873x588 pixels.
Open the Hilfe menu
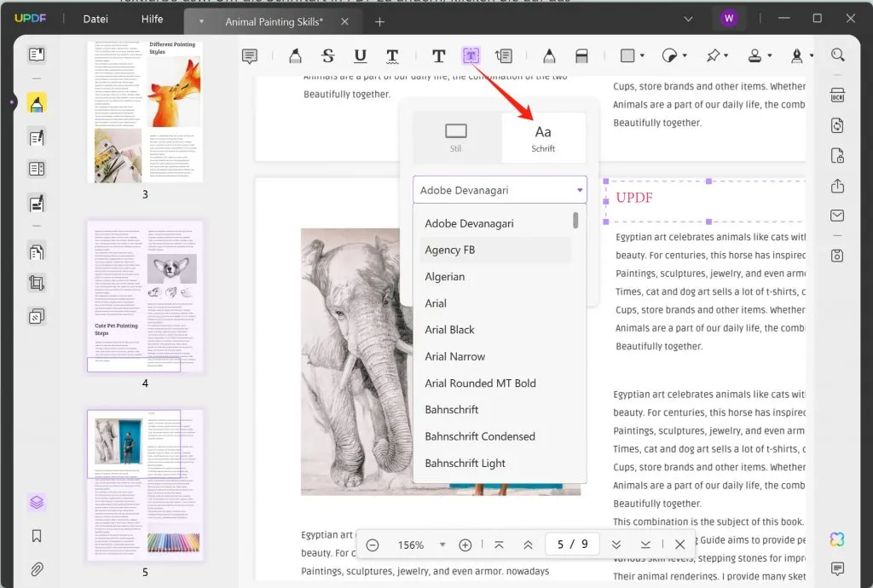(152, 19)
